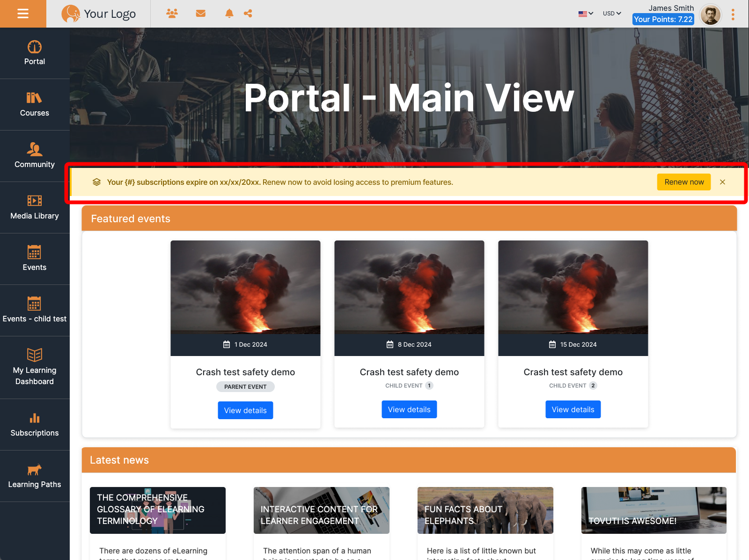Open Learning Paths sidebar icon

35,470
